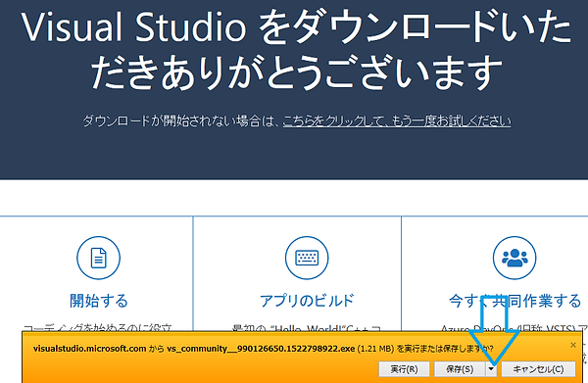This screenshot has height=383, width=588.
Task: Click the vs_community exe filename text
Action: [261, 349]
